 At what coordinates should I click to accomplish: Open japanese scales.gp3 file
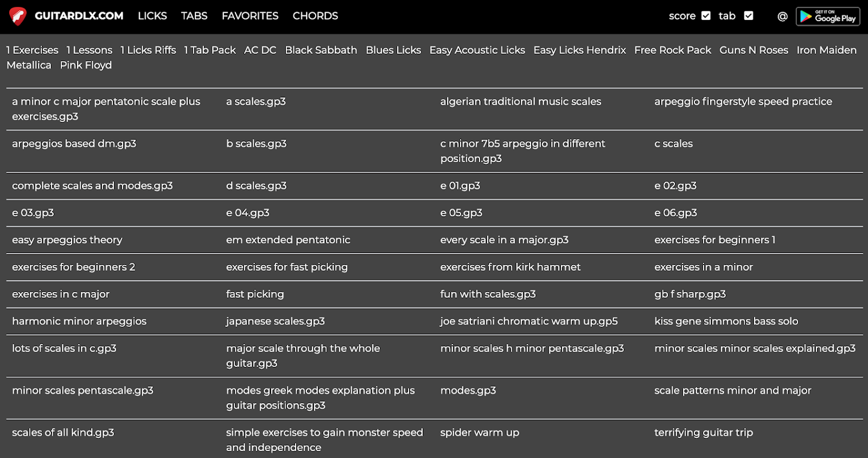tap(275, 321)
